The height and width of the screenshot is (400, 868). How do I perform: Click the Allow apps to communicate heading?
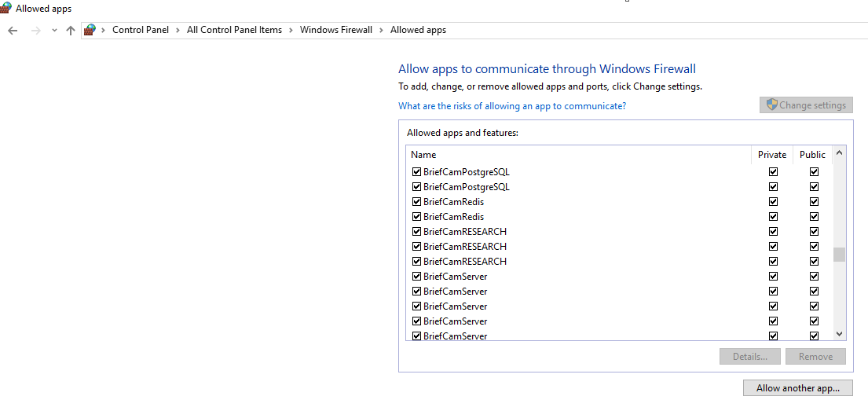coord(547,69)
